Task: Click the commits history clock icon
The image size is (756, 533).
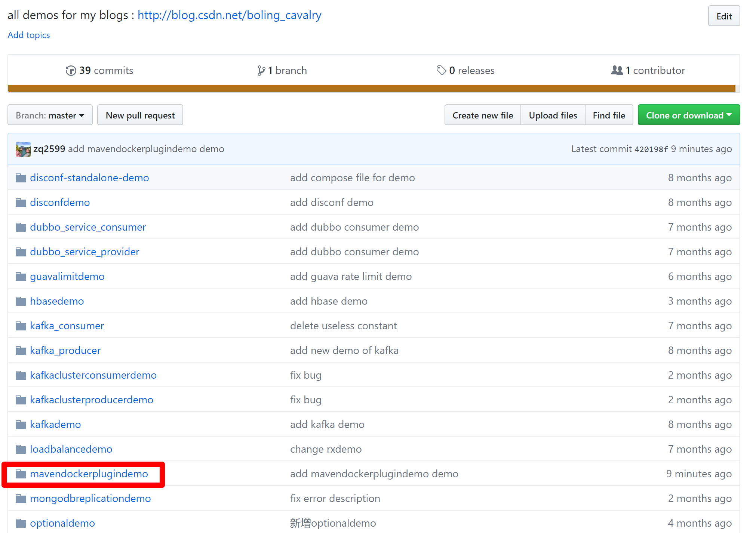Action: click(x=71, y=70)
